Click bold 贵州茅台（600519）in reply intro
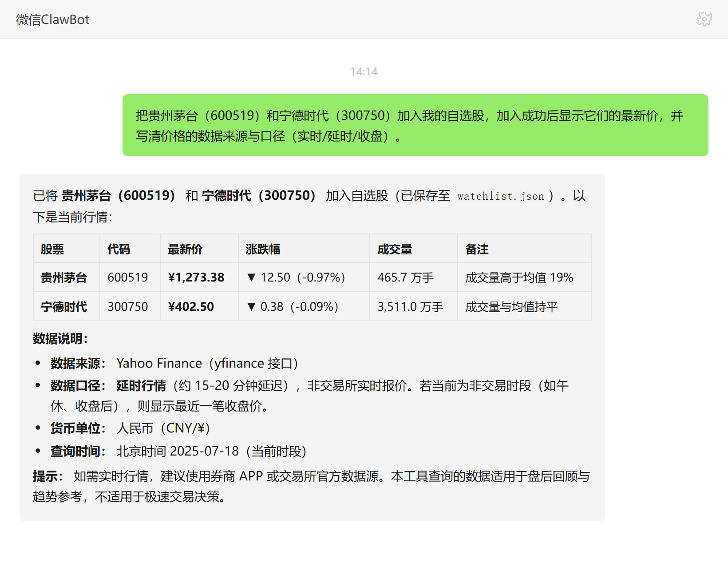 [x=118, y=195]
